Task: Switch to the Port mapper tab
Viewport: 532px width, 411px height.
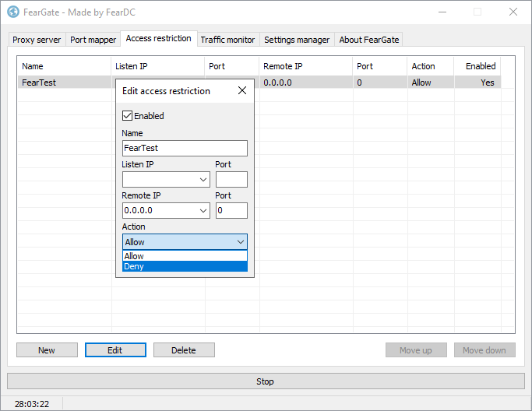Action: coord(93,40)
